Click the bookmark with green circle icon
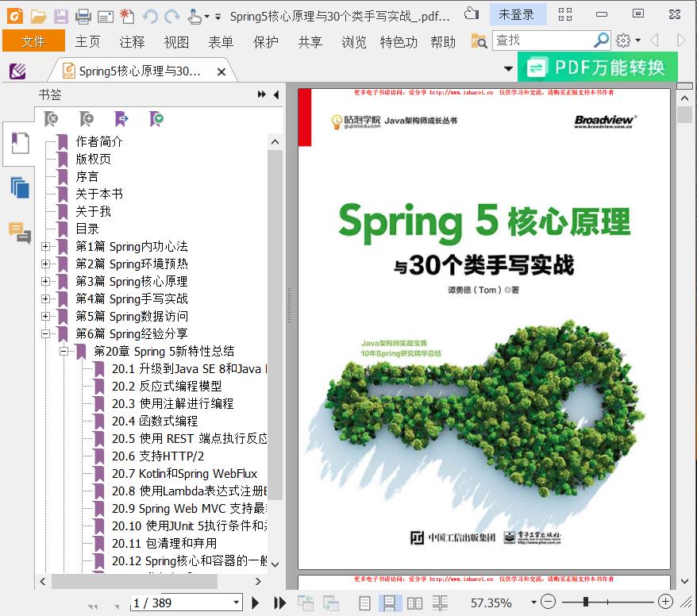 click(156, 118)
